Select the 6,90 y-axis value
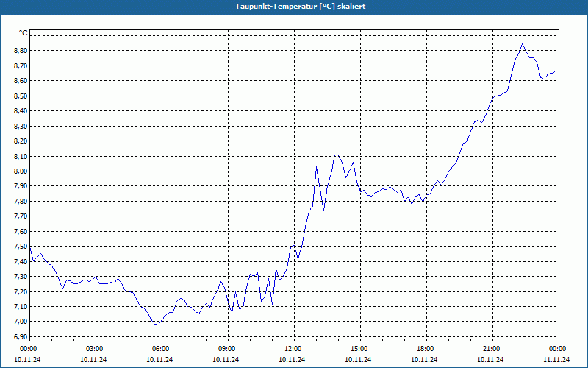Viewport: 588px width, 368px height. (x=21, y=337)
